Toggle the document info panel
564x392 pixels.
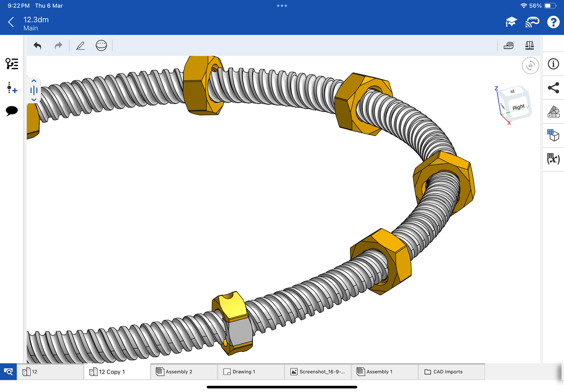553,64
